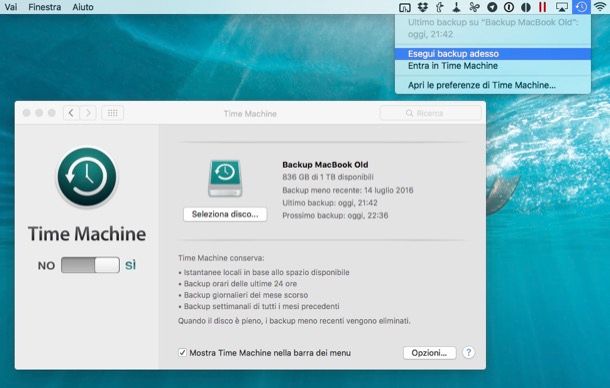The height and width of the screenshot is (388, 610).
Task: Click the Time Machine conserva heading
Action: coord(221,258)
